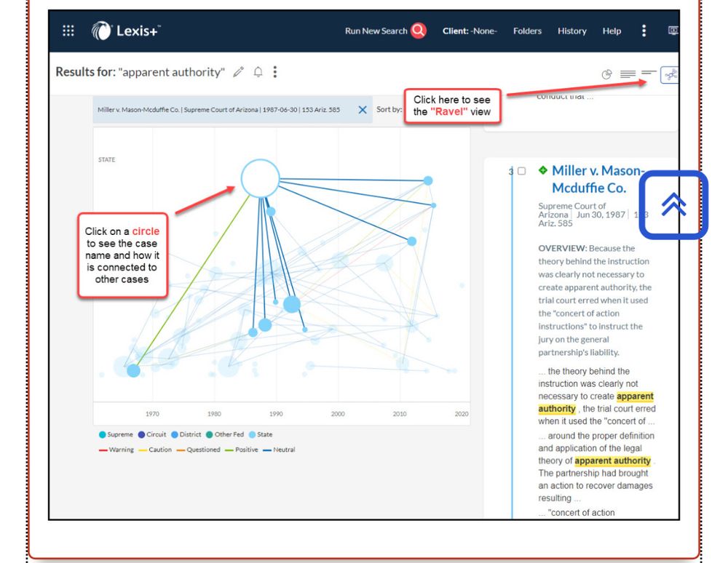The height and width of the screenshot is (563, 728).
Task: Click the blue scroll-to-top double chevron button
Action: pyautogui.click(x=673, y=205)
